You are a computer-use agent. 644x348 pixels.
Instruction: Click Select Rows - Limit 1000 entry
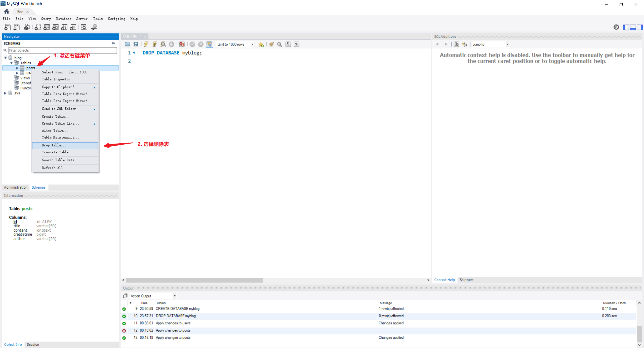coord(65,72)
